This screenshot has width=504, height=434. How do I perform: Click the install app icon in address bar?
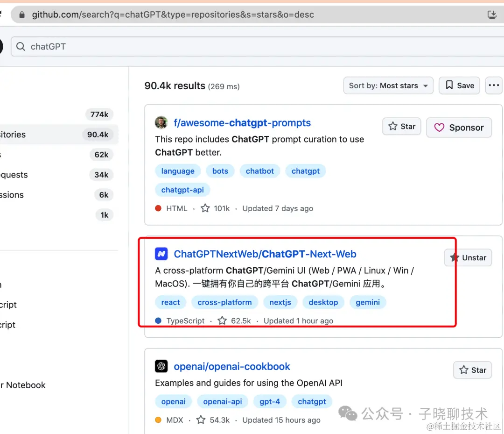492,14
